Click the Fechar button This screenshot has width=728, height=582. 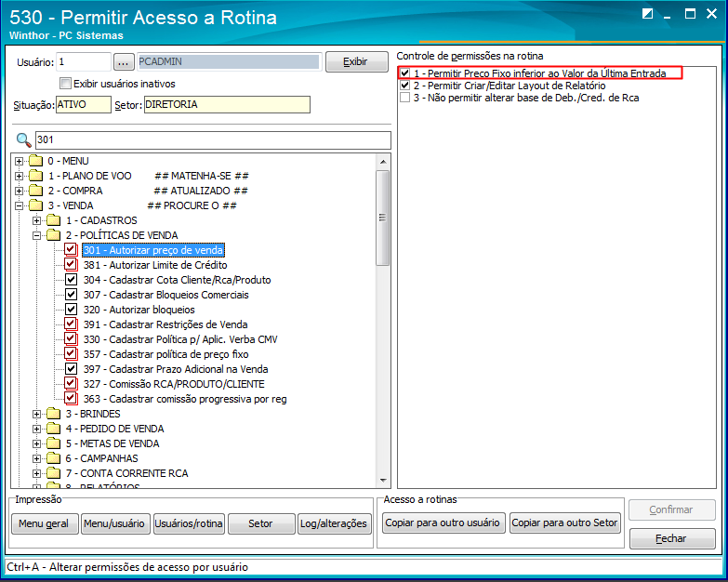click(x=672, y=538)
